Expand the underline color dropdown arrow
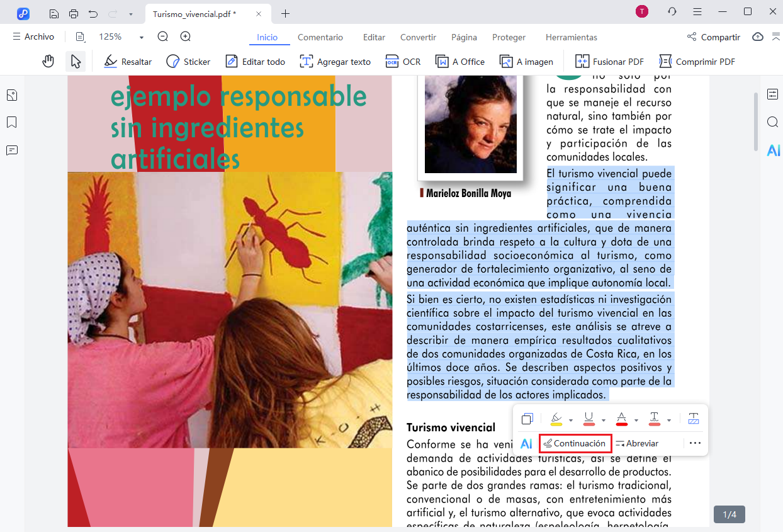The height and width of the screenshot is (532, 783). (604, 420)
